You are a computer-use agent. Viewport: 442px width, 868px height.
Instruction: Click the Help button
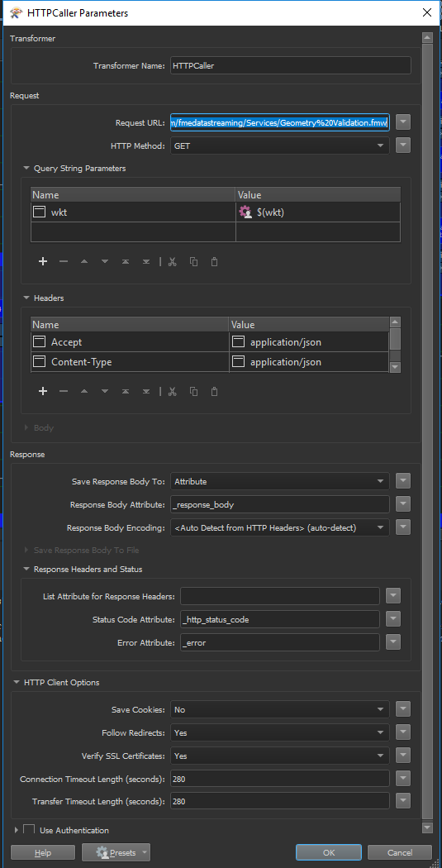point(43,852)
